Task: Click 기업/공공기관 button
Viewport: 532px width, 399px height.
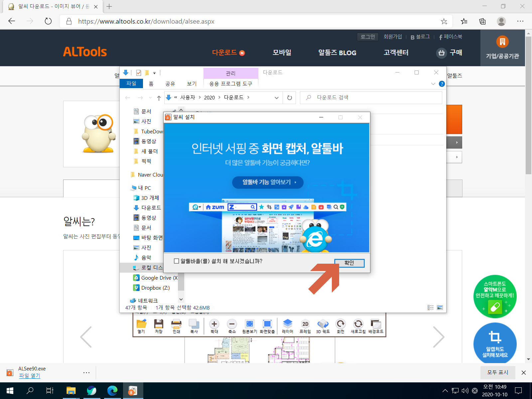Action: tap(502, 48)
